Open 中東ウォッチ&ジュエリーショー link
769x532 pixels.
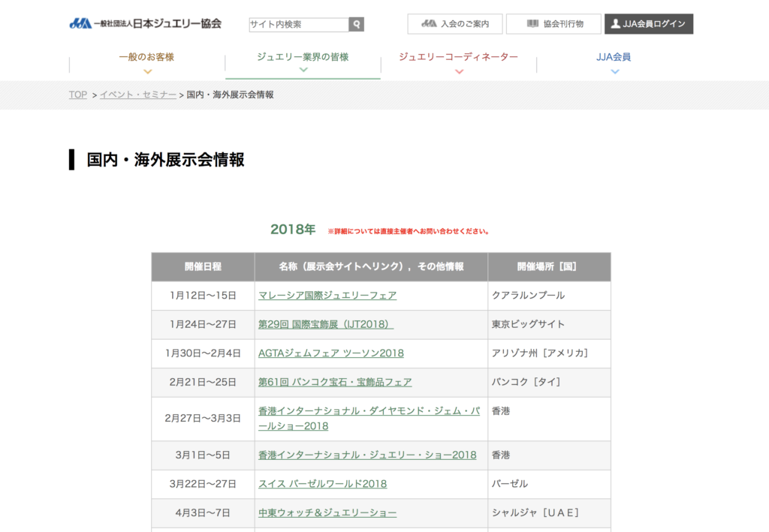(x=327, y=513)
